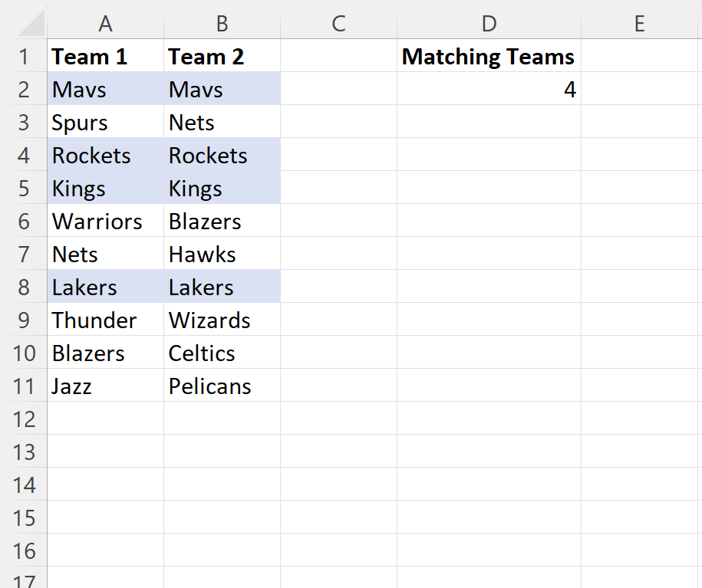702x588 pixels.
Task: Select the Celtics cell
Action: [222, 353]
